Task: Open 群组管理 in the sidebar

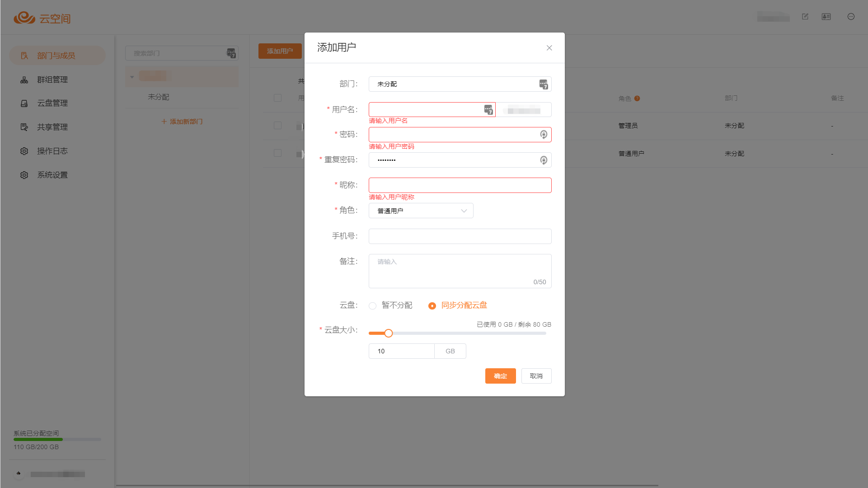Action: pyautogui.click(x=52, y=80)
